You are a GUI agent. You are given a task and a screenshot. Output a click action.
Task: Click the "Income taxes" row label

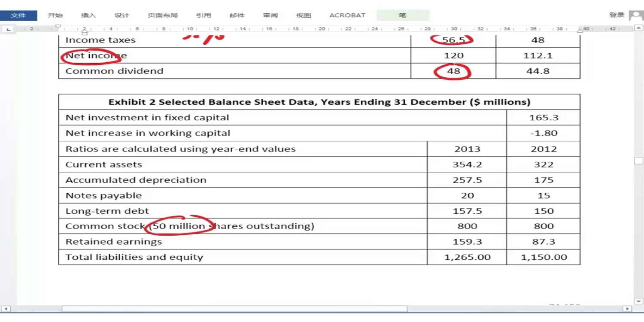point(100,40)
